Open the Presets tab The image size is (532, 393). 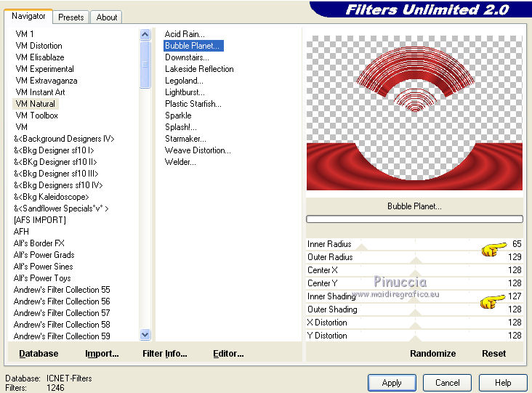(71, 17)
